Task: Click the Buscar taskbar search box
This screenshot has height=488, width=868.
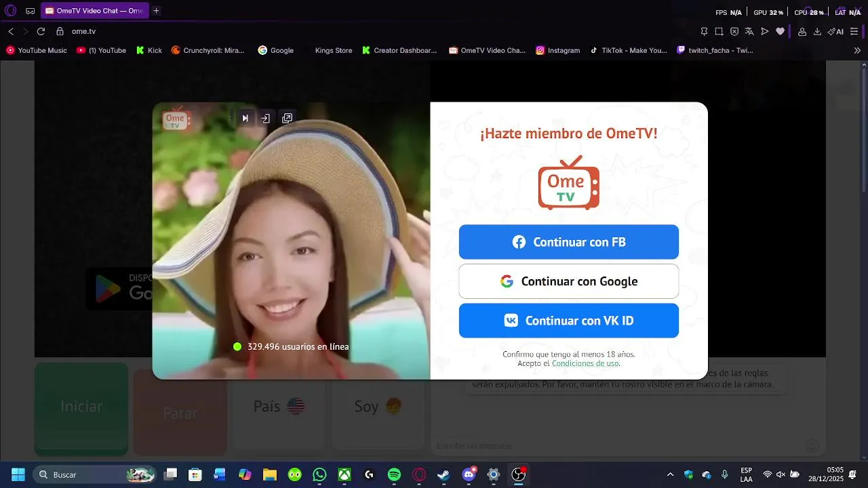Action: [95, 474]
